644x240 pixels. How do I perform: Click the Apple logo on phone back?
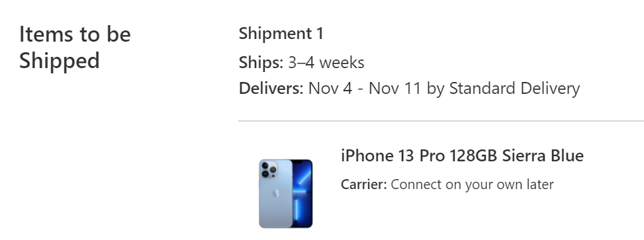tap(275, 192)
